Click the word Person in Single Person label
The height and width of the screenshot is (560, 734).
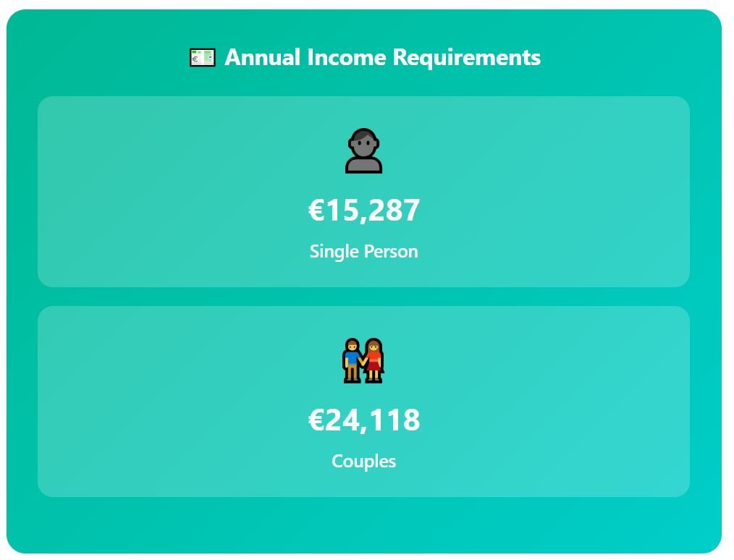391,252
